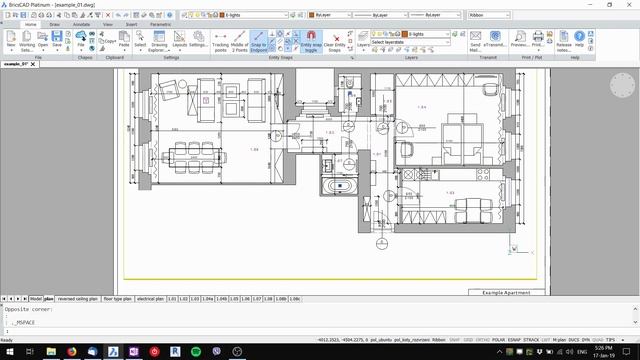Screen dimensions: 640x360
Task: Toggle POLAR in status bar
Action: point(498,340)
